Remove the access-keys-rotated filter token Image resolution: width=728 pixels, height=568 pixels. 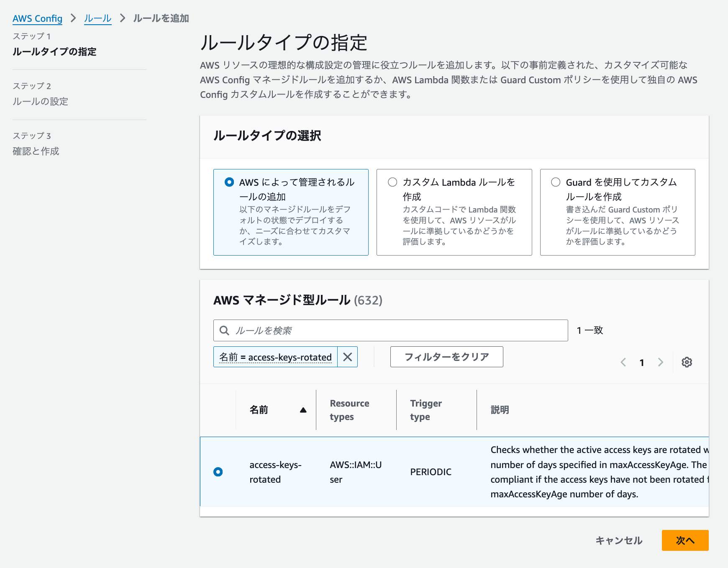pos(347,357)
